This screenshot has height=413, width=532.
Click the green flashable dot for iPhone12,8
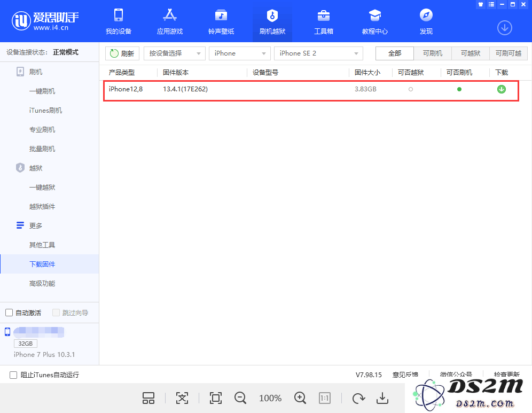point(459,89)
